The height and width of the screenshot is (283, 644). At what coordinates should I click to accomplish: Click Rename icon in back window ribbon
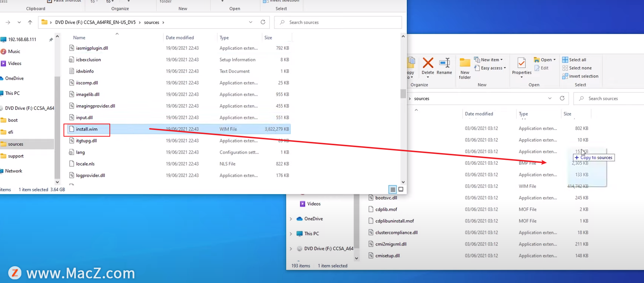pyautogui.click(x=445, y=62)
